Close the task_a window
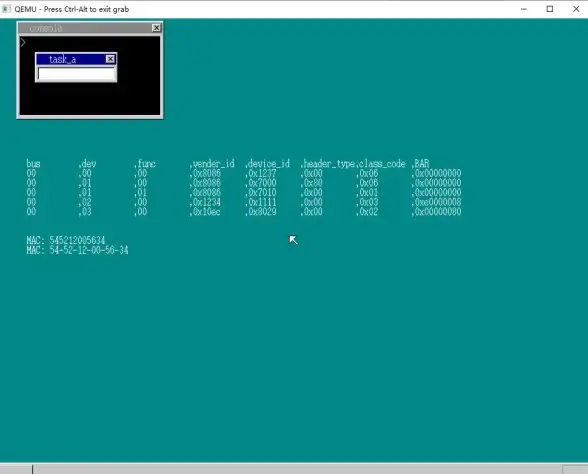588x474 pixels. [x=110, y=59]
